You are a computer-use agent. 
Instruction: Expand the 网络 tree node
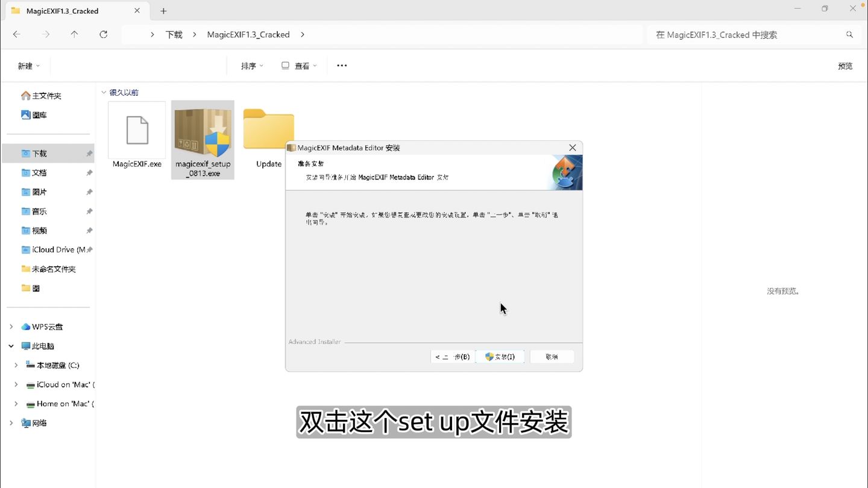(x=11, y=423)
